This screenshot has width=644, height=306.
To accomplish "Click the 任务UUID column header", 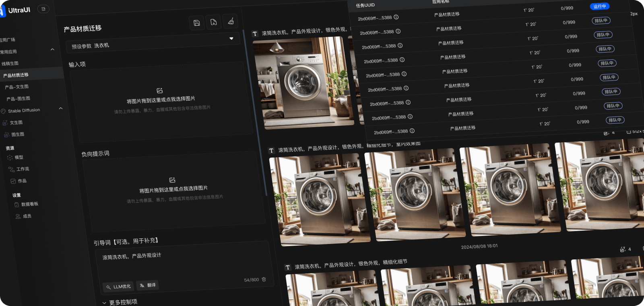I will [x=365, y=5].
